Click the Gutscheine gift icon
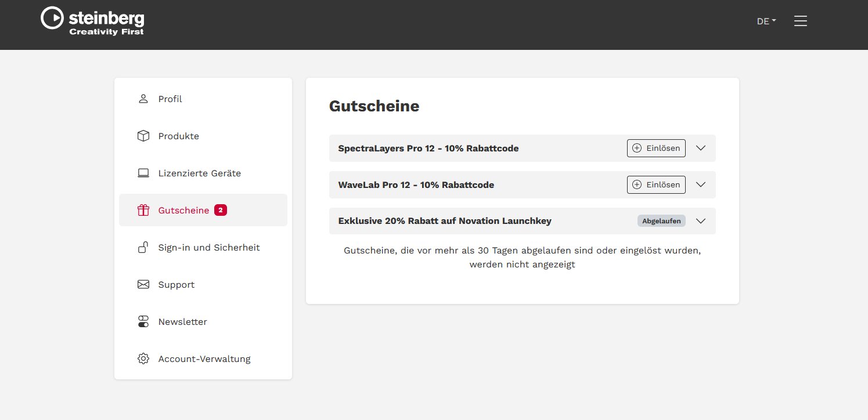Image resolution: width=868 pixels, height=420 pixels. pos(143,210)
